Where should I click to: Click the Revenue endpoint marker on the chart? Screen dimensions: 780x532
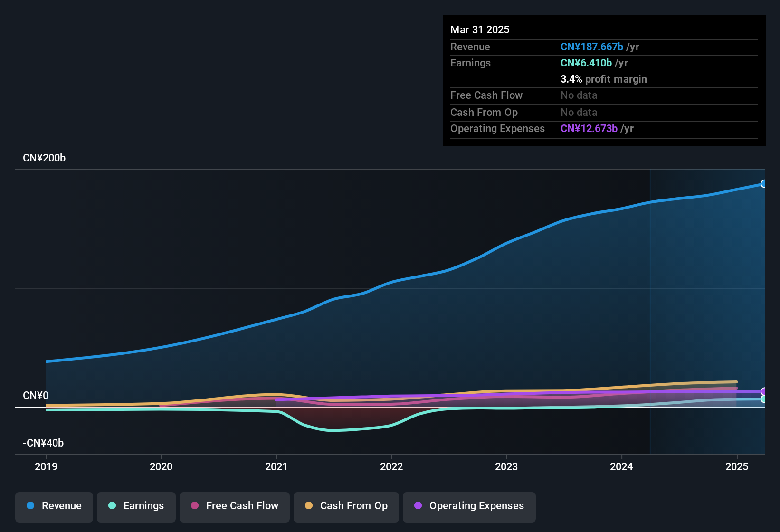(x=764, y=184)
